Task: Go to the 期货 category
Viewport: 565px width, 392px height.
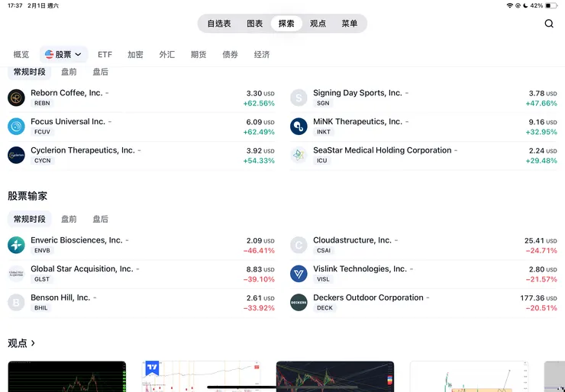Action: point(199,54)
